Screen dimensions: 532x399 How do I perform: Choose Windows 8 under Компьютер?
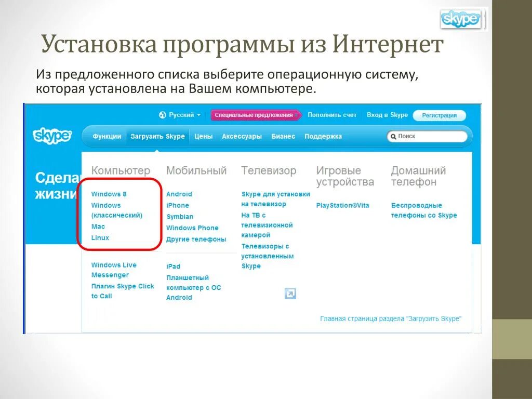pyautogui.click(x=109, y=194)
